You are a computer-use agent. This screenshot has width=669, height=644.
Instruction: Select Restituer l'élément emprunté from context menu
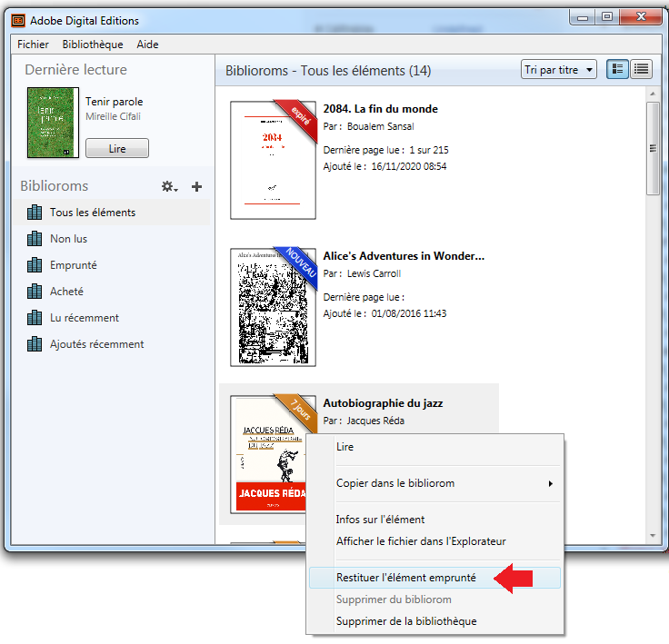click(x=406, y=578)
